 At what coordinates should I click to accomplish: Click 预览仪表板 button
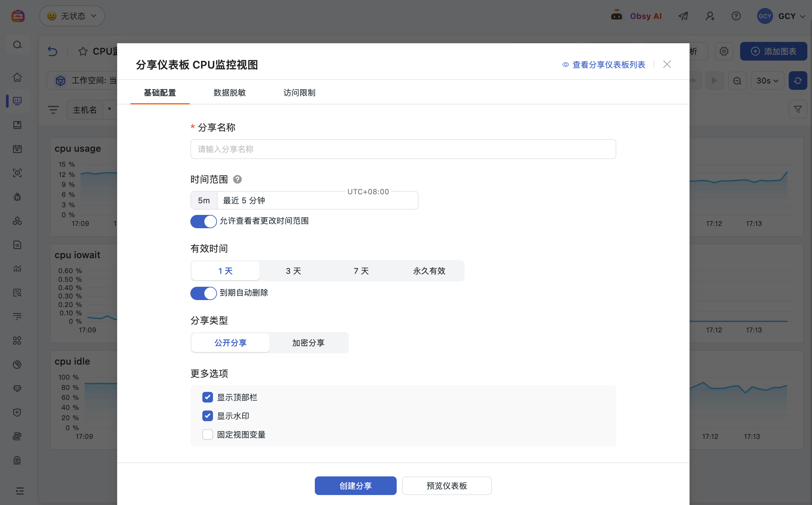coord(447,485)
